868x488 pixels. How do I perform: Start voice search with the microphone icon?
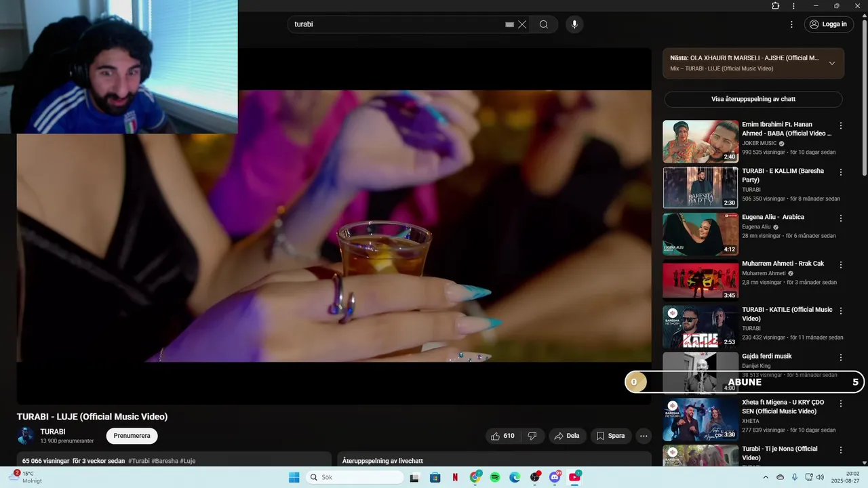[x=574, y=24]
